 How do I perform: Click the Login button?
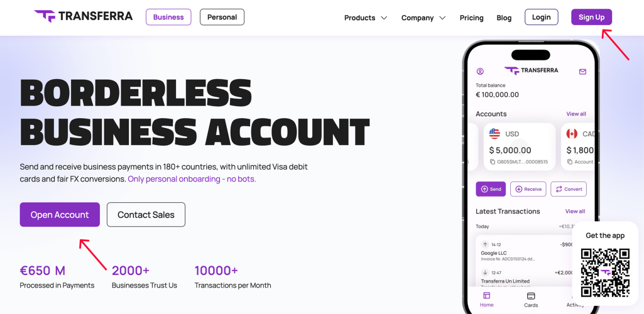[x=541, y=17]
